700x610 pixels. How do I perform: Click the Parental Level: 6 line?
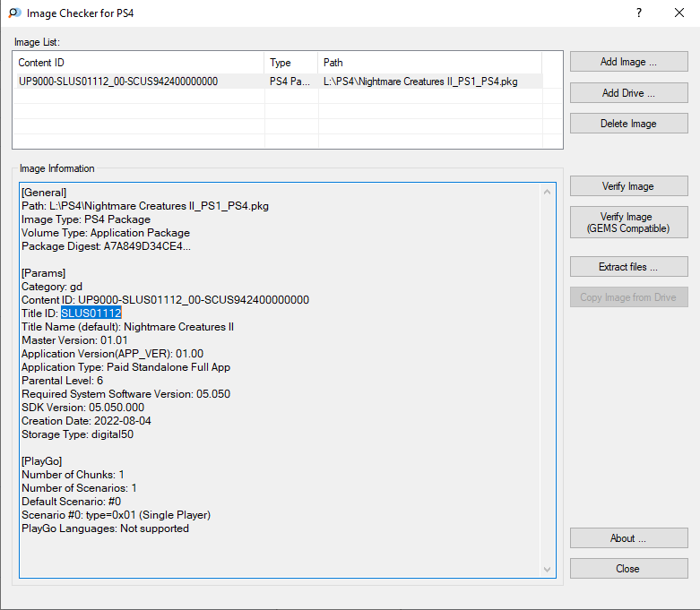[63, 381]
